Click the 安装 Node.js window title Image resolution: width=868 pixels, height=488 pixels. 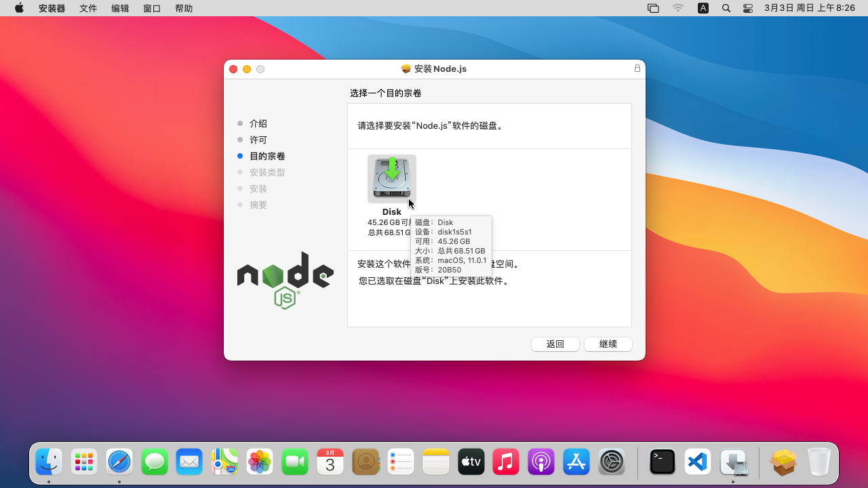[x=441, y=68]
